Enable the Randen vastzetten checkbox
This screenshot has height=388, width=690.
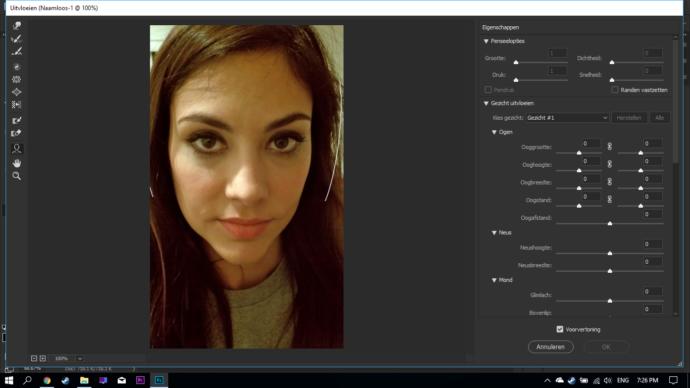(615, 90)
